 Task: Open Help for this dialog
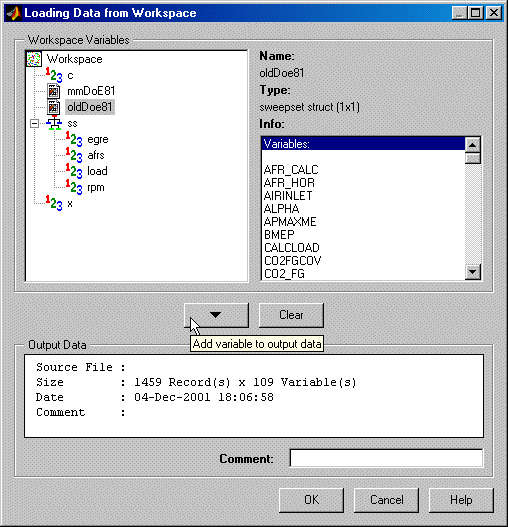[461, 500]
